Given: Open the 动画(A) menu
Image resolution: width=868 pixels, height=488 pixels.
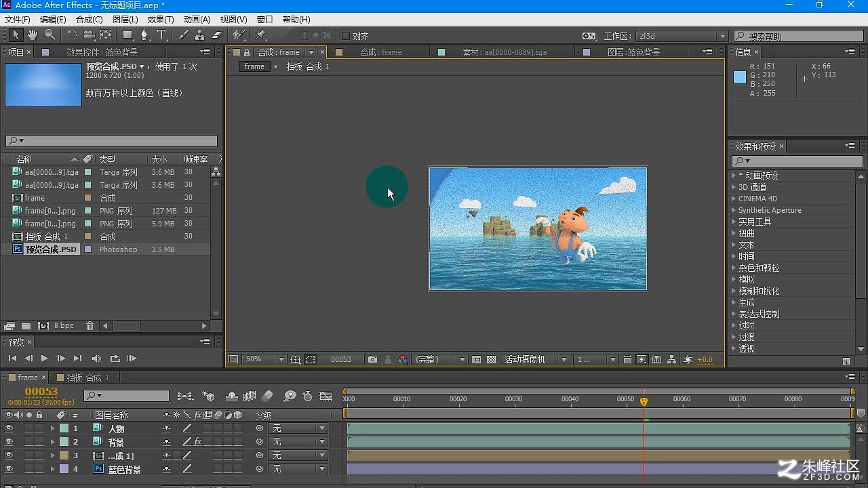Looking at the screenshot, I should coord(197,20).
